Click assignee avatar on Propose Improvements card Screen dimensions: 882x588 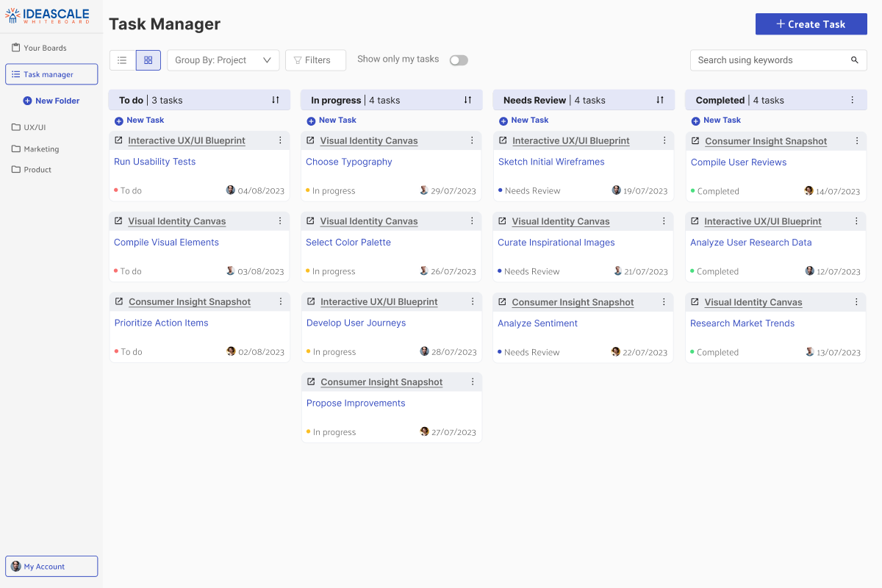pyautogui.click(x=424, y=432)
